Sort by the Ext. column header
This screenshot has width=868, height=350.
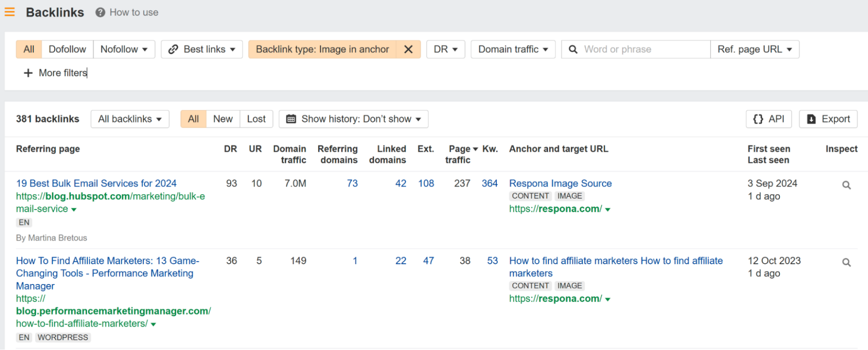[x=425, y=149]
